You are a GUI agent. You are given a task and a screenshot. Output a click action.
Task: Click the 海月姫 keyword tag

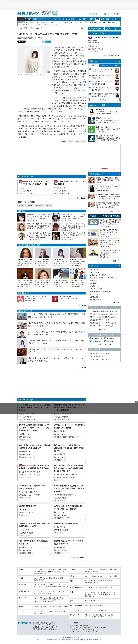click(48, 205)
